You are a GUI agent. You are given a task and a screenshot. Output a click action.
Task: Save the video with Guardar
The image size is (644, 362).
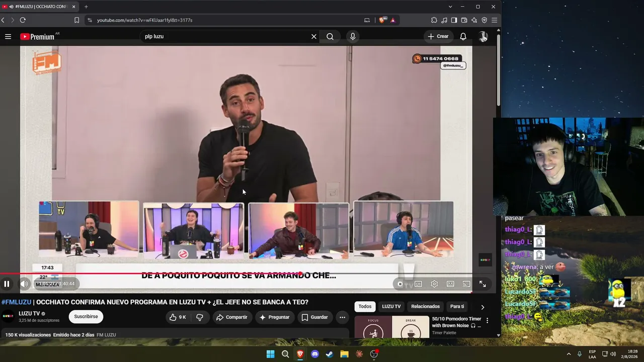pyautogui.click(x=314, y=317)
